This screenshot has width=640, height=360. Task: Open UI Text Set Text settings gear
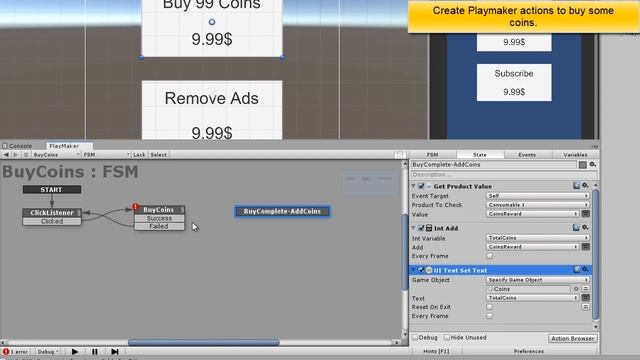[x=585, y=269]
